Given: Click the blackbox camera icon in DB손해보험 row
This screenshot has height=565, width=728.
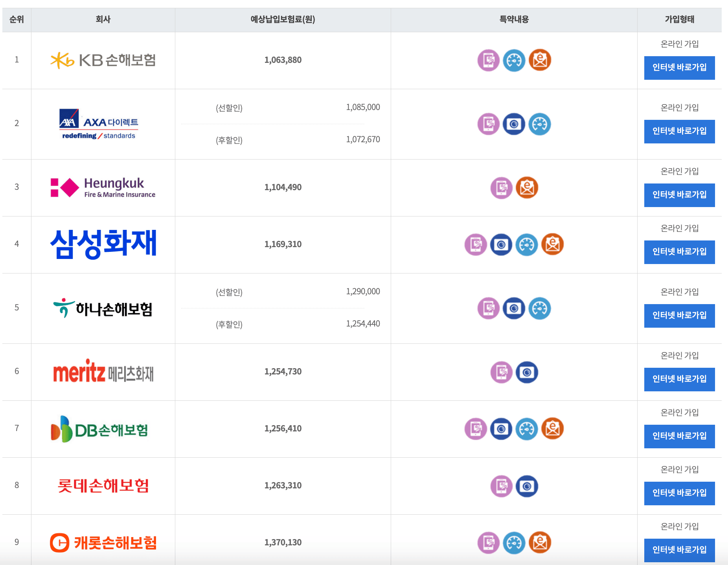Looking at the screenshot, I should click(501, 429).
